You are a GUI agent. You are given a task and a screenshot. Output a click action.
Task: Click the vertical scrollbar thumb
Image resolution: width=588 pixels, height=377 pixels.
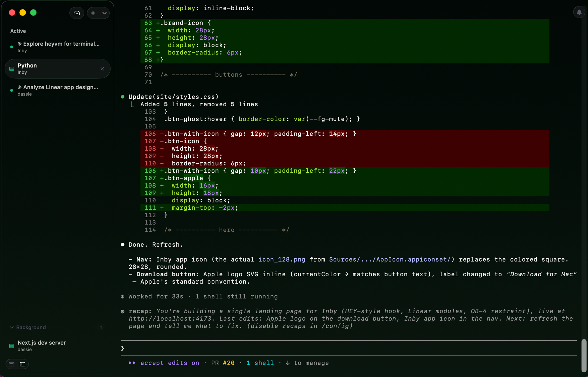[x=584, y=356]
